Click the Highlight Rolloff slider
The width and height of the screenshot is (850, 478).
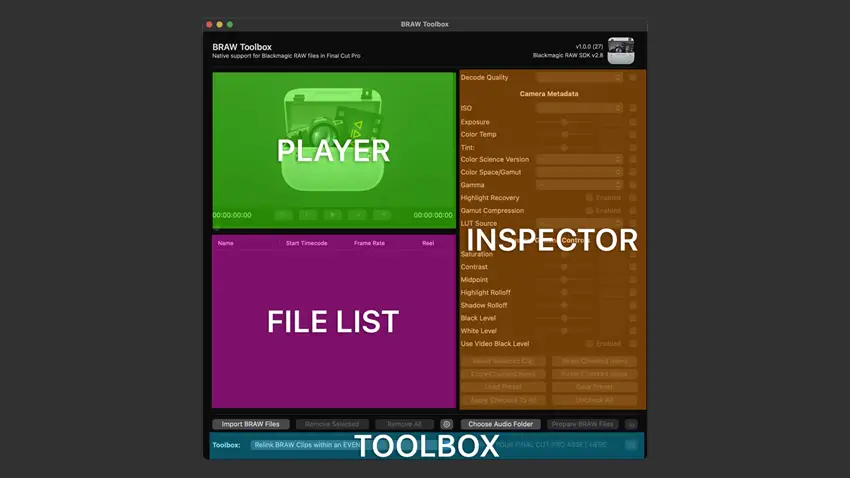(564, 293)
